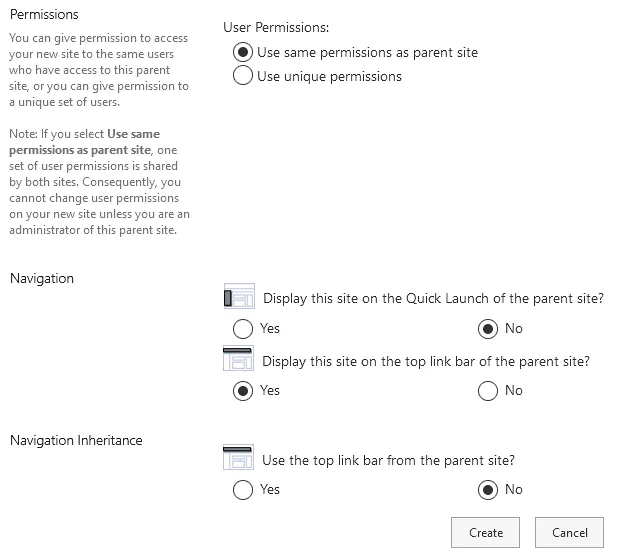Click the Navigation section heading
This screenshot has height=556, width=622.
(42, 278)
